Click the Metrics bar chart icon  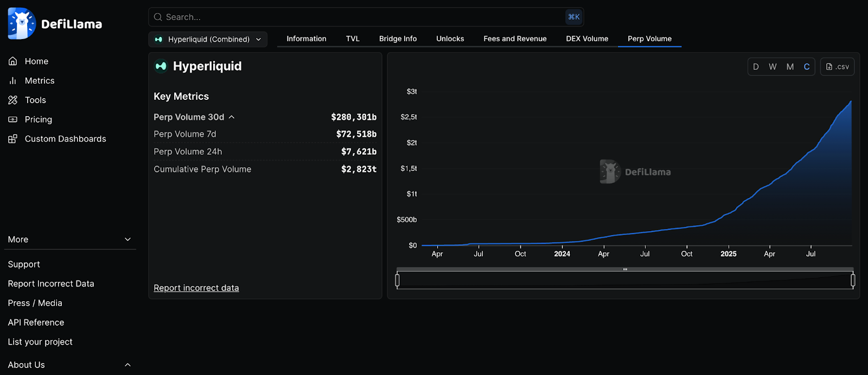[x=13, y=81]
